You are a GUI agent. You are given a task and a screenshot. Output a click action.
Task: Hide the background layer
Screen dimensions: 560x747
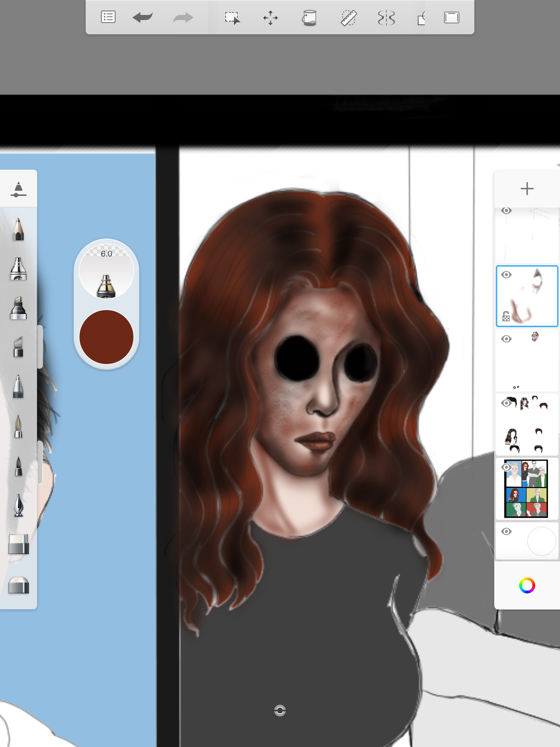point(506,531)
